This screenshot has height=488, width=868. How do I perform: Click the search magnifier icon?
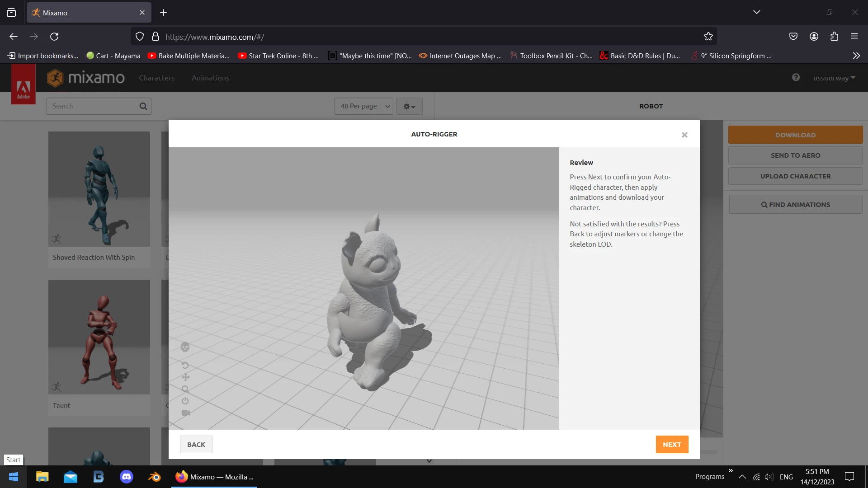click(143, 106)
